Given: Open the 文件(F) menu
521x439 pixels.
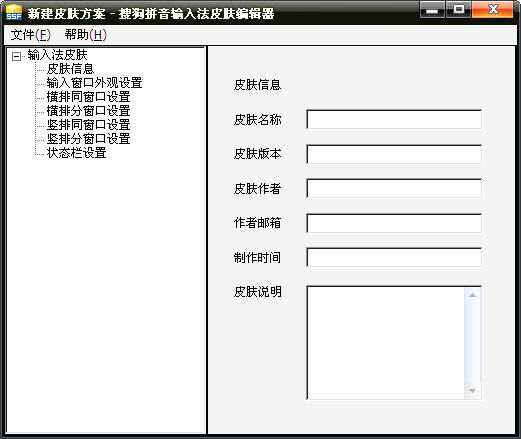Looking at the screenshot, I should coord(30,35).
